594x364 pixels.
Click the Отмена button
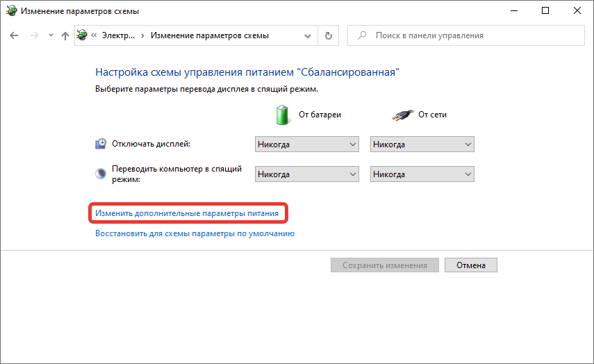pyautogui.click(x=471, y=265)
